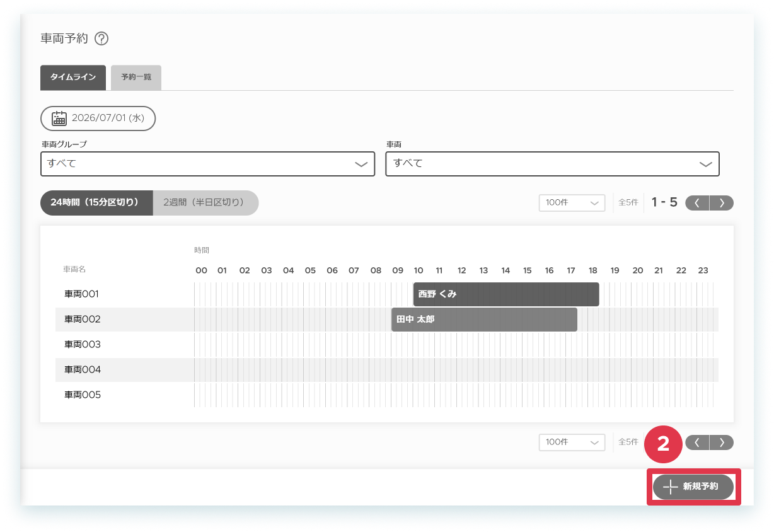
Task: Expand the 車両グループ dropdown
Action: click(x=208, y=164)
